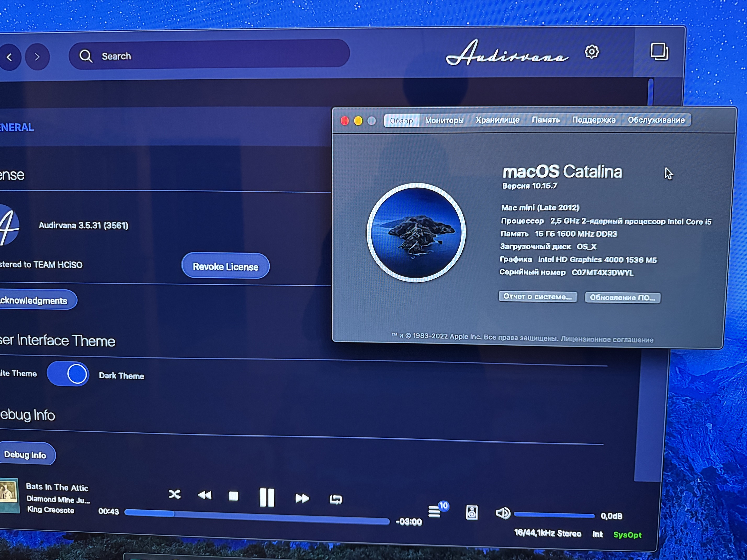Image resolution: width=747 pixels, height=560 pixels.
Task: Click the Bats In The Attic track title
Action: click(x=57, y=487)
